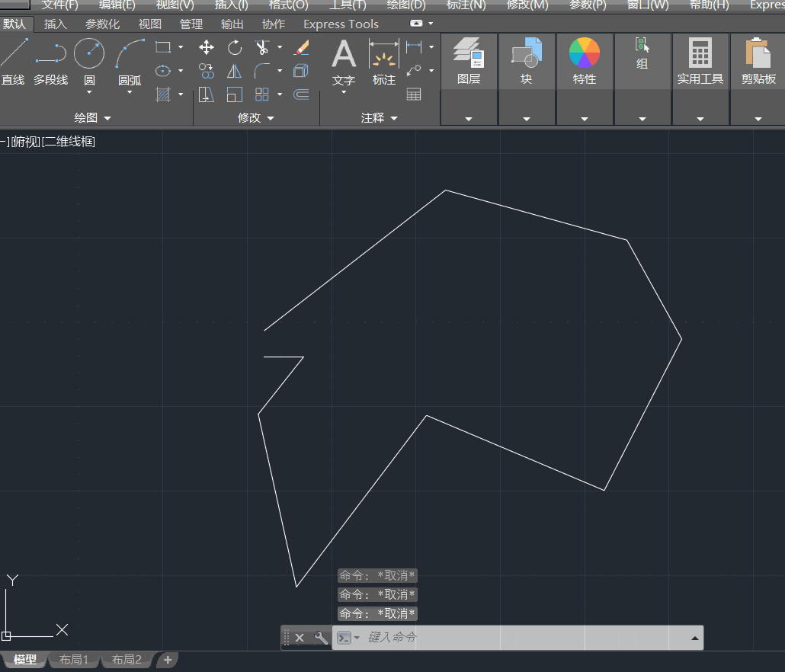Expand the 绘图 panel title at ribbon bottom
Viewport: 785px width, 672px height.
pyautogui.click(x=92, y=118)
